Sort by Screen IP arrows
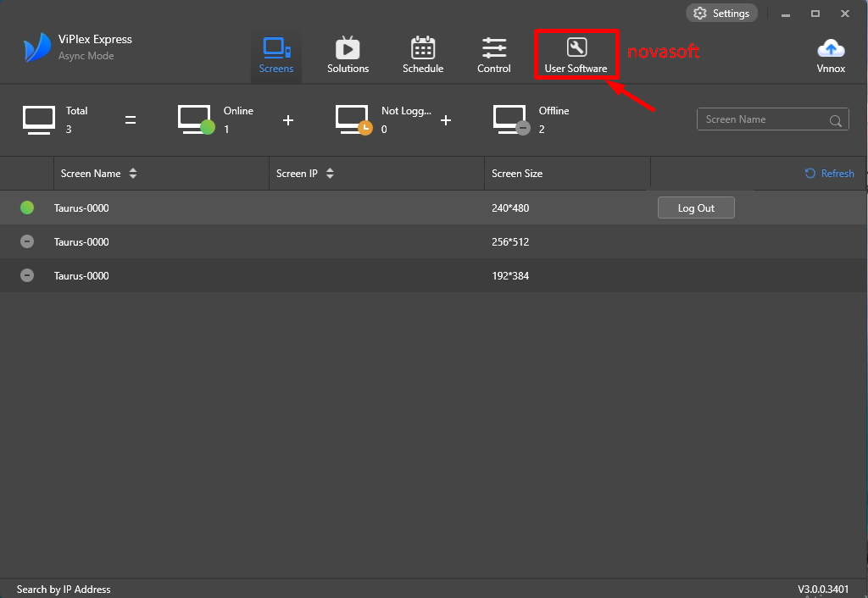This screenshot has height=598, width=868. click(x=330, y=173)
